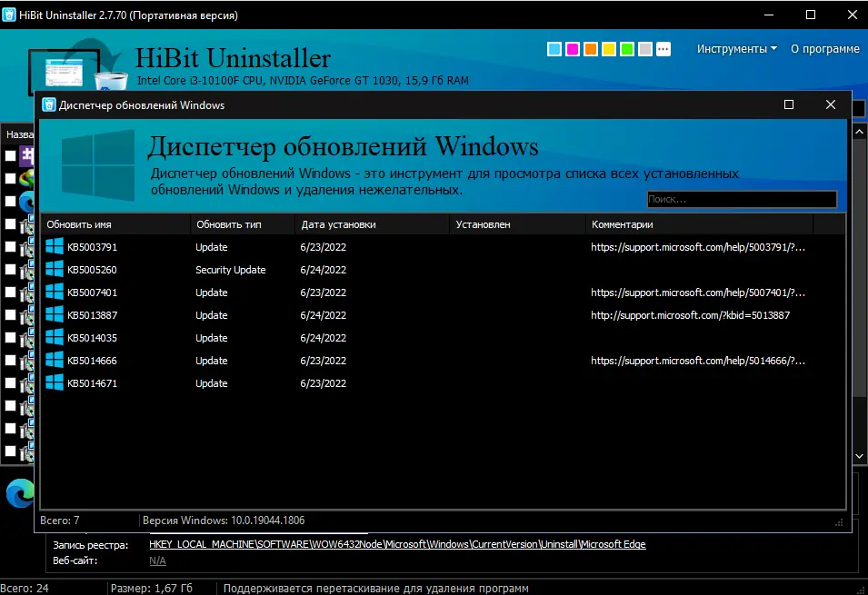This screenshot has height=595, width=868.
Task: Sort by Установлен column header
Action: click(x=517, y=224)
